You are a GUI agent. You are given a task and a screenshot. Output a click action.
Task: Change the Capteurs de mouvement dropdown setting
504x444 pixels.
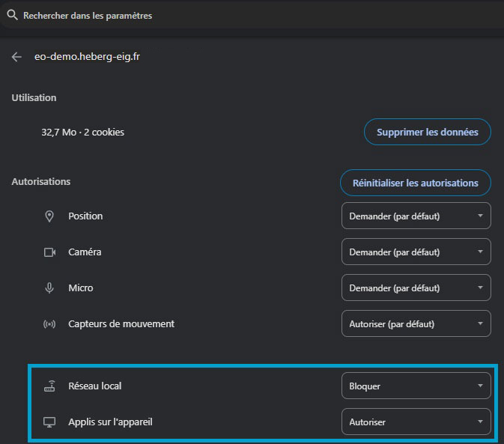tap(416, 324)
